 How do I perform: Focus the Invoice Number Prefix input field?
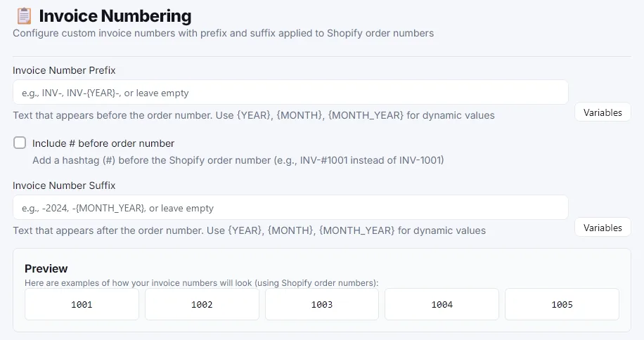290,92
